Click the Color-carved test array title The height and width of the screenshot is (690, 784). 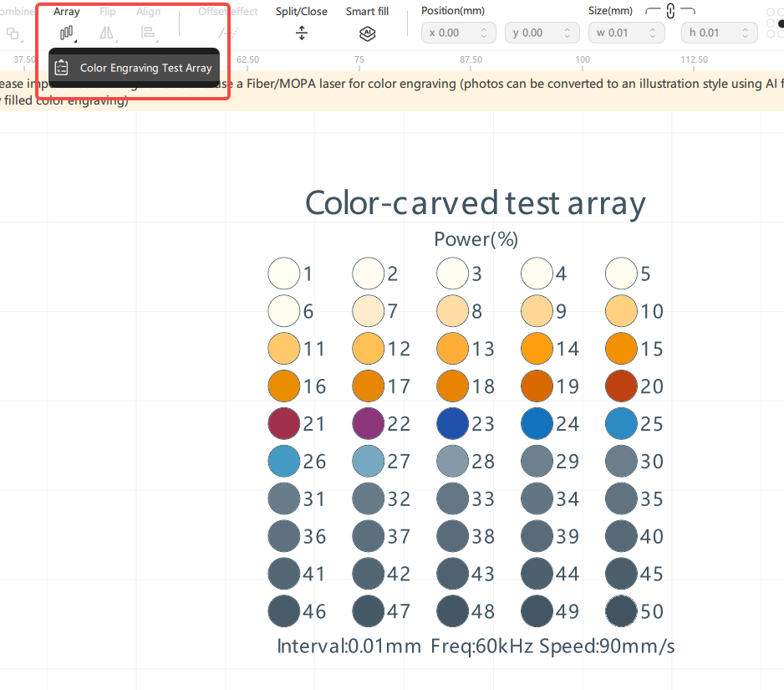pyautogui.click(x=475, y=203)
